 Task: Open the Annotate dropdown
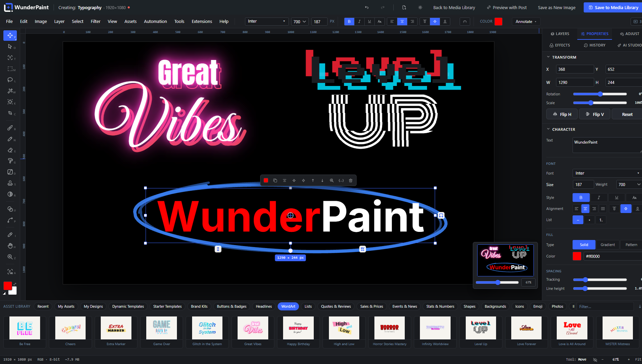pos(526,22)
